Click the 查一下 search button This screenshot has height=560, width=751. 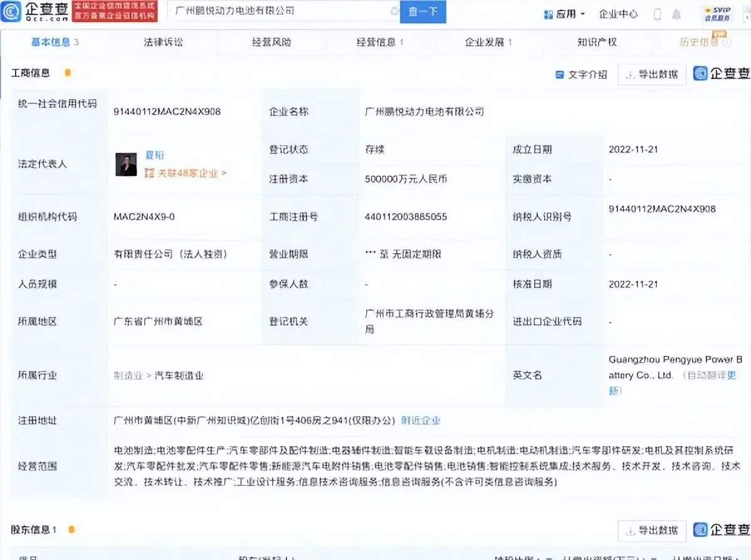pos(423,11)
